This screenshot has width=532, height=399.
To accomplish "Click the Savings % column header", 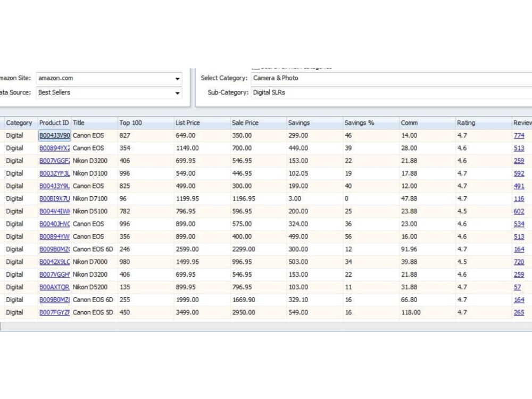I will click(x=371, y=123).
